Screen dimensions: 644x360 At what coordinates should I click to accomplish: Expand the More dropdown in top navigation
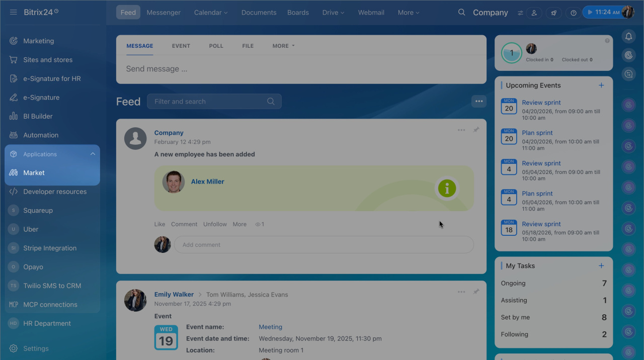tap(408, 13)
